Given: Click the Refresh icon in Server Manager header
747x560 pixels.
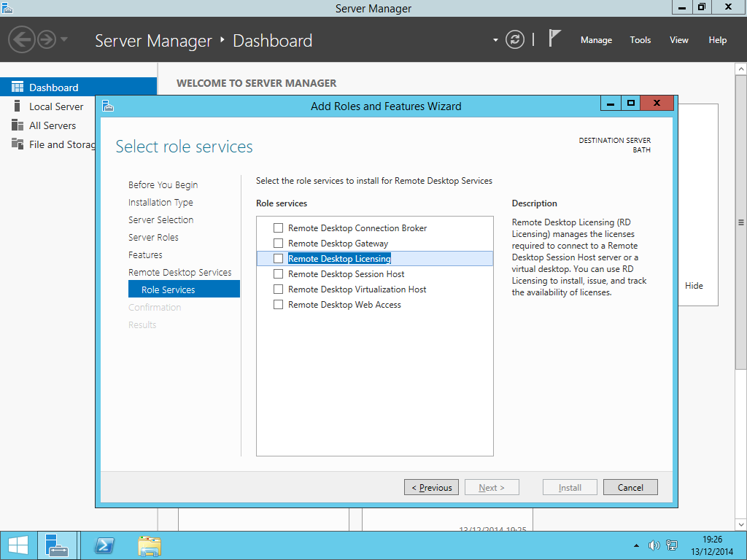Looking at the screenshot, I should pos(514,39).
